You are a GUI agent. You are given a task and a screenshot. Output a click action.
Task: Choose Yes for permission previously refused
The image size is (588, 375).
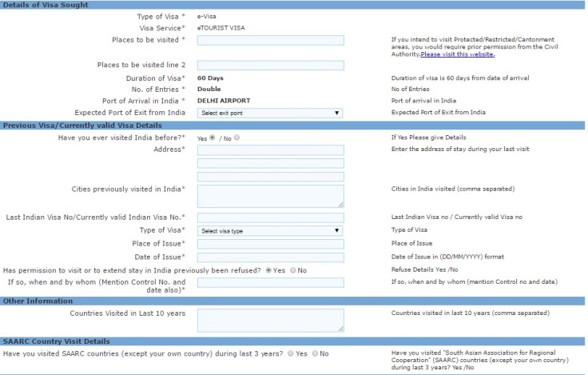pyautogui.click(x=268, y=270)
